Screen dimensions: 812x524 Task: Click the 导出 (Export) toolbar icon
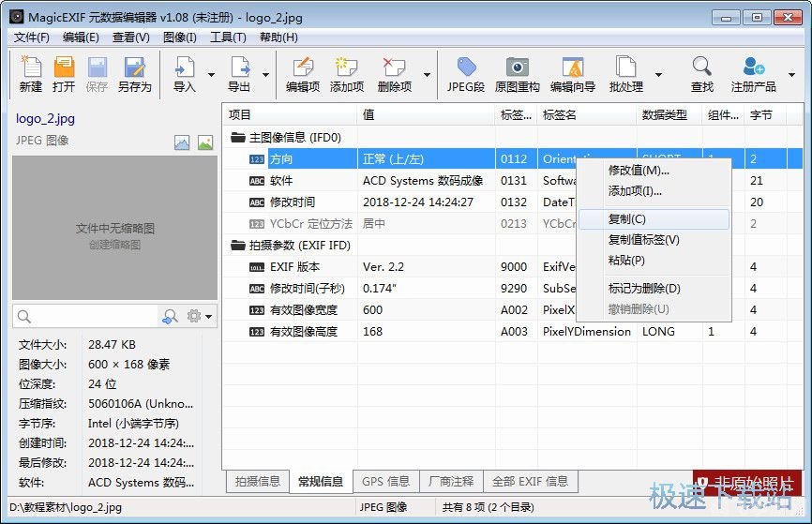239,75
